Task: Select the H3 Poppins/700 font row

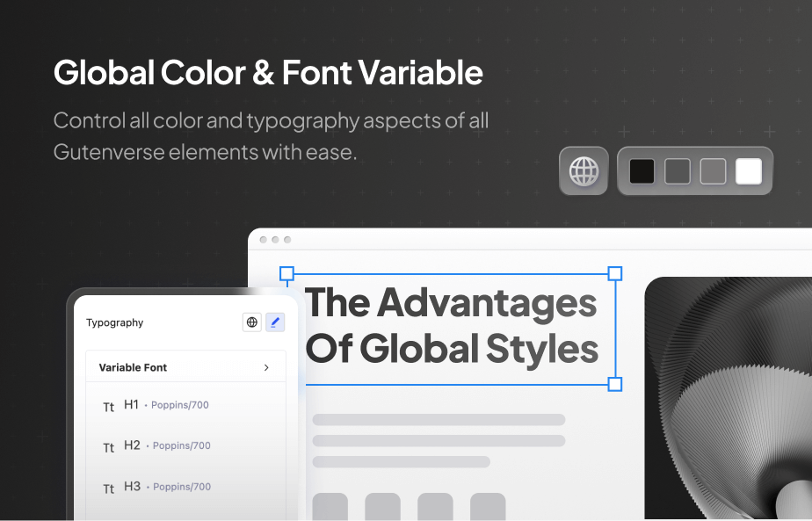Action: [x=186, y=487]
